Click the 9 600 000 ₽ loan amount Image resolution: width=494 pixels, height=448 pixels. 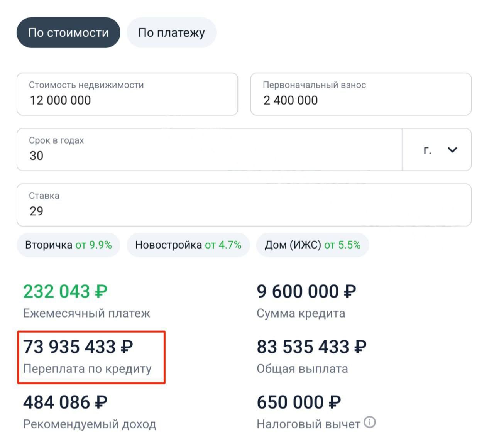[306, 291]
